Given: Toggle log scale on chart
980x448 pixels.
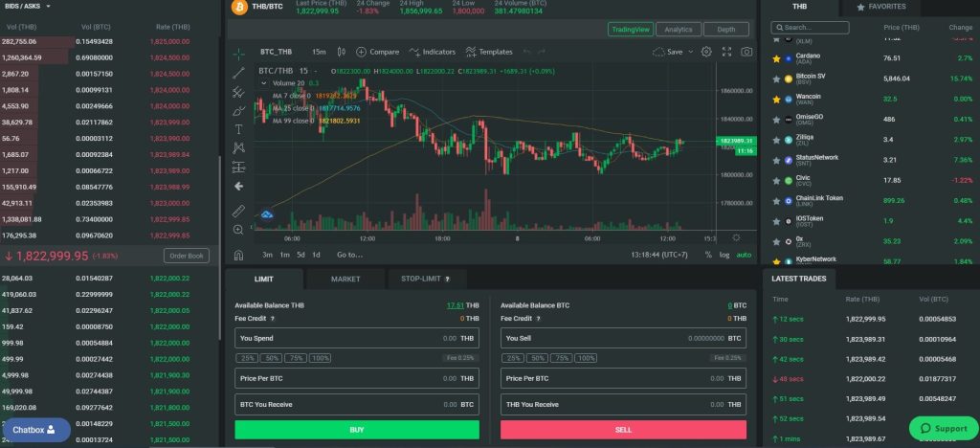Looking at the screenshot, I should [x=724, y=255].
